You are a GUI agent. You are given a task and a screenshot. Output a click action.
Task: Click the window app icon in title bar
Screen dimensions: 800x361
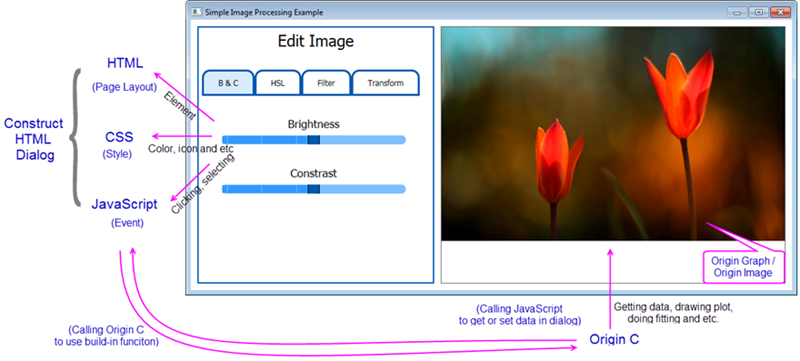tap(196, 12)
